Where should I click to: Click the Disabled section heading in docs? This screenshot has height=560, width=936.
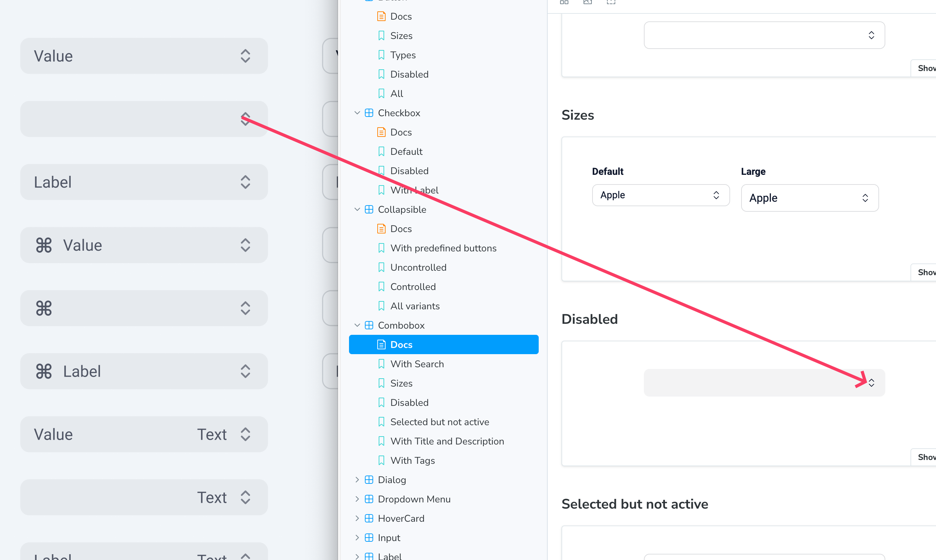tap(589, 319)
